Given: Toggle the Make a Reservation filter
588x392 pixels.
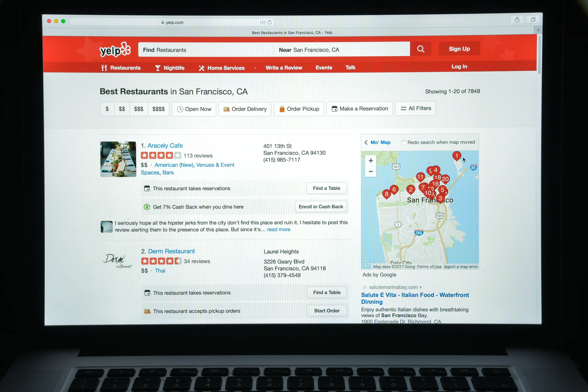Looking at the screenshot, I should coord(360,109).
